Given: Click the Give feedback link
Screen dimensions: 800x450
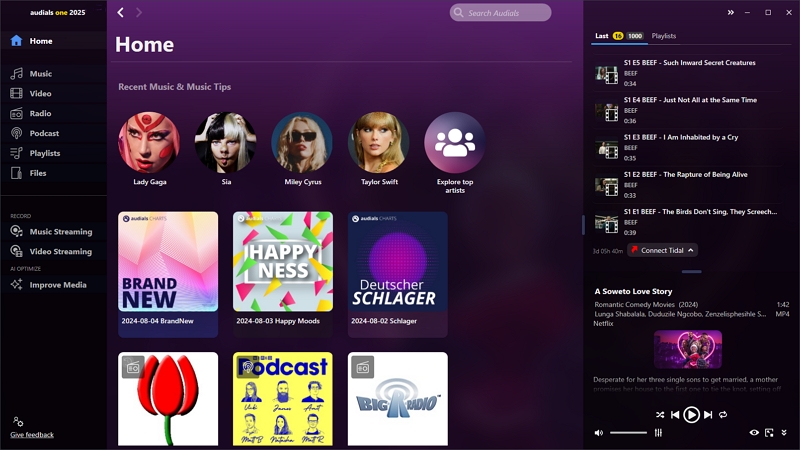Looking at the screenshot, I should click(x=32, y=435).
